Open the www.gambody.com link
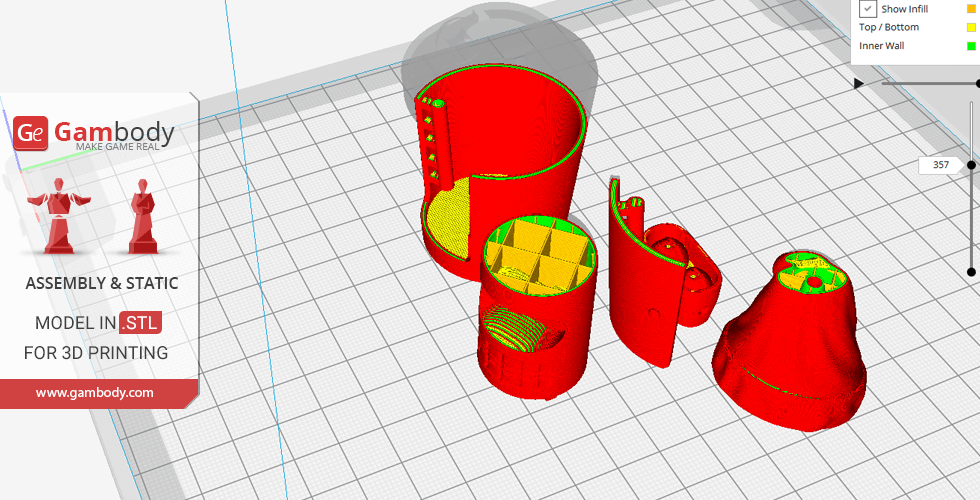This screenshot has height=500, width=980. pyautogui.click(x=95, y=393)
